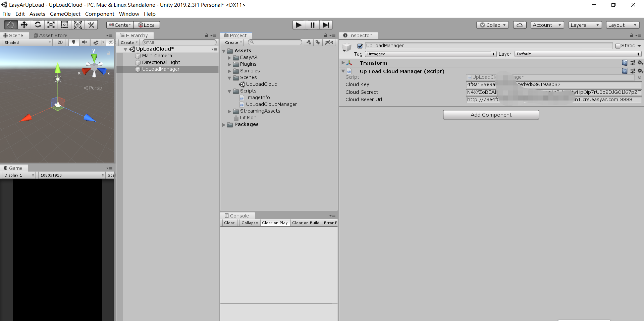Screen dimensions: 644x321
Task: Click the Persp projection label
Action: click(x=93, y=88)
